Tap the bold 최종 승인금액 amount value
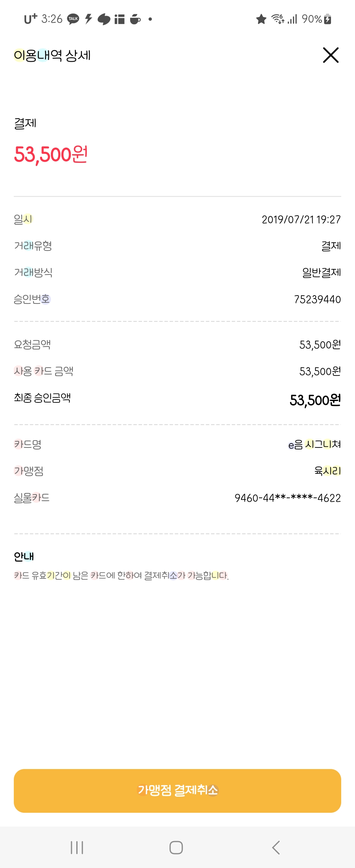This screenshot has height=868, width=355. coord(315,400)
